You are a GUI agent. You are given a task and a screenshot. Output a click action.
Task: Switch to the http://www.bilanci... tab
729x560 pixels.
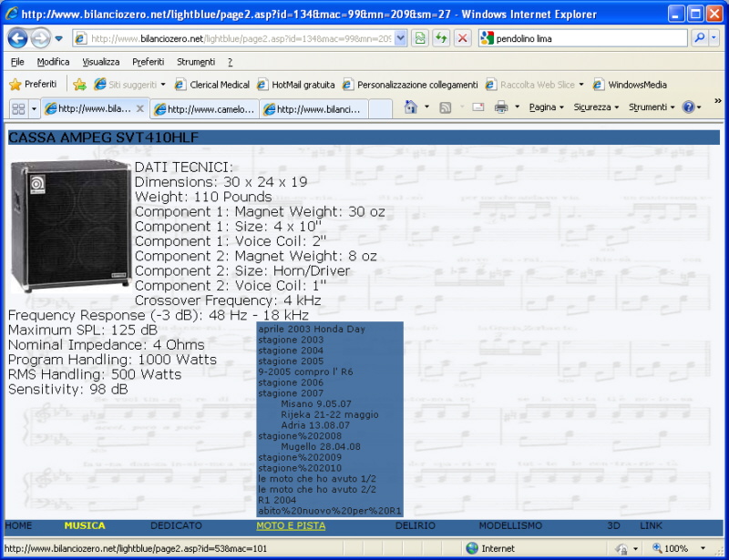[313, 109]
